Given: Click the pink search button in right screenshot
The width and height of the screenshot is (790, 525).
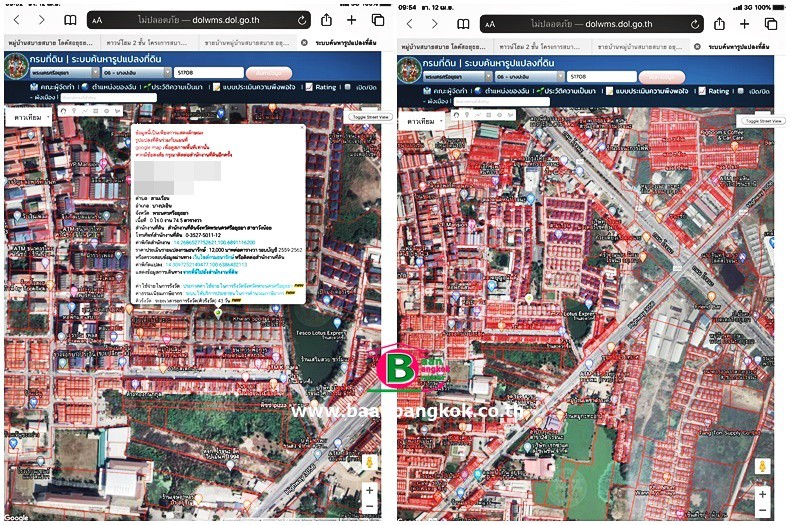Looking at the screenshot, I should [x=662, y=77].
